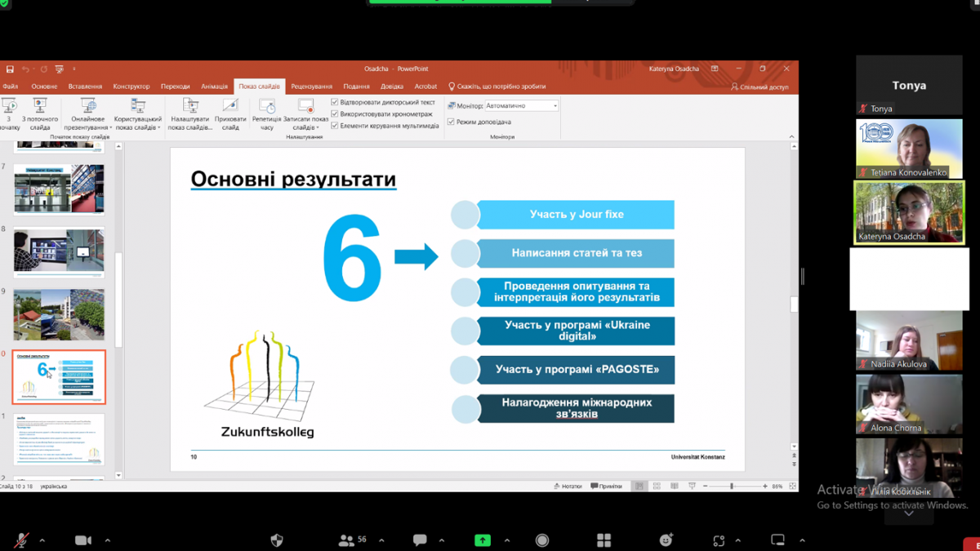The image size is (980, 551).
Task: Open the Zoom participants list
Action: 346,540
